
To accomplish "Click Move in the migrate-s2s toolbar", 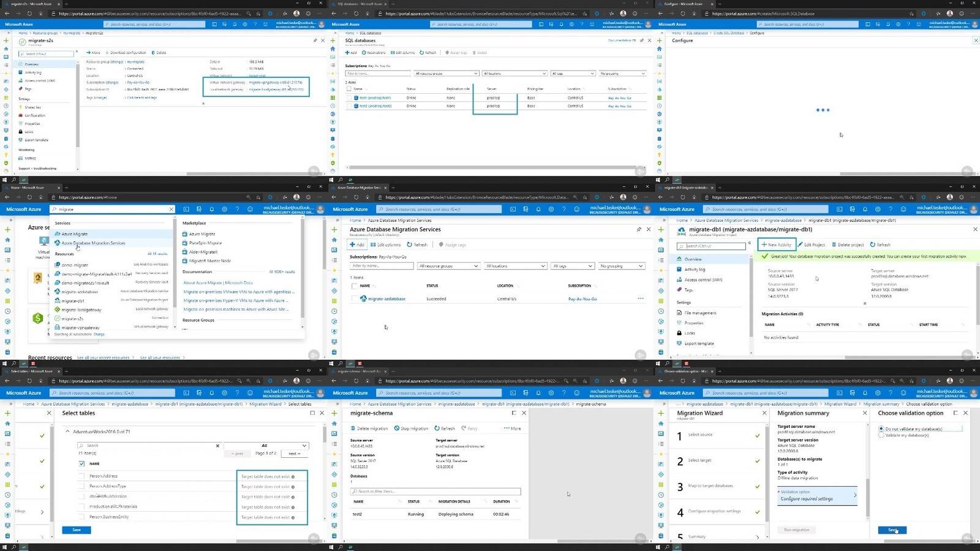I will tap(93, 53).
